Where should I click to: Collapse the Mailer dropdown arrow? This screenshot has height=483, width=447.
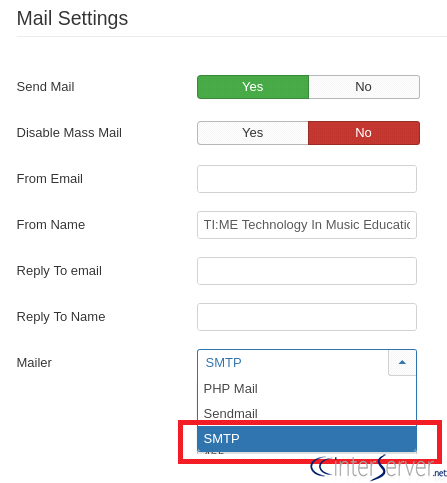[402, 363]
